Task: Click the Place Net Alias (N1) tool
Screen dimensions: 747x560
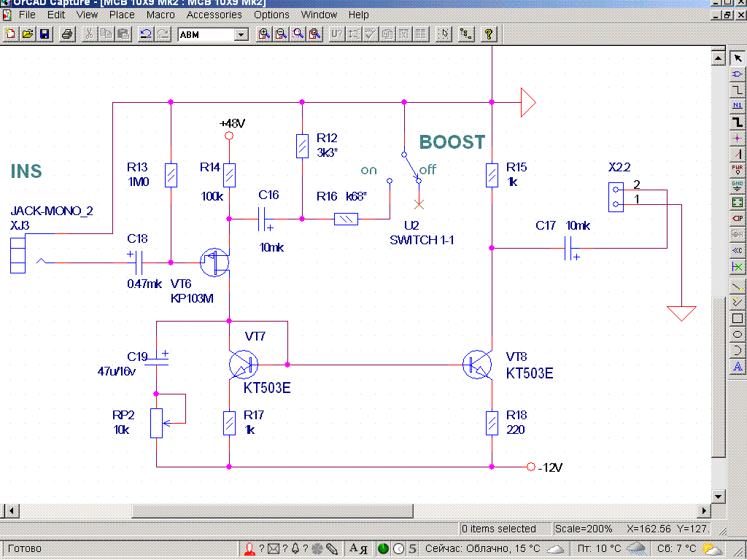Action: (x=738, y=105)
